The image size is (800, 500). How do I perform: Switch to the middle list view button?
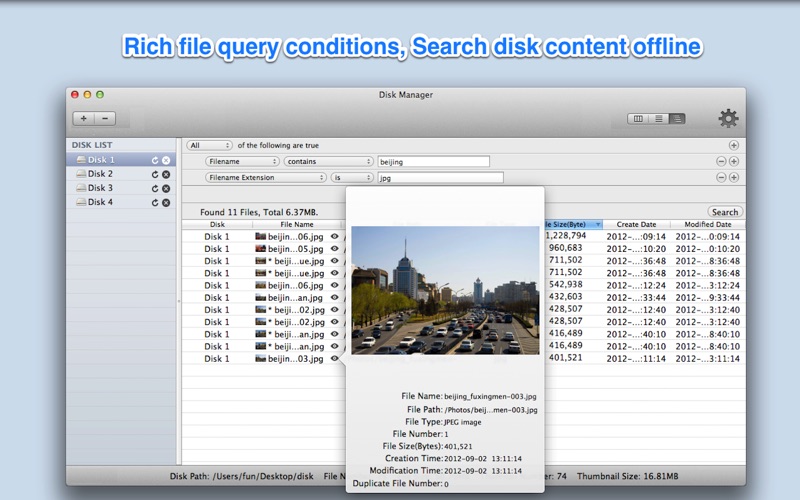point(658,119)
